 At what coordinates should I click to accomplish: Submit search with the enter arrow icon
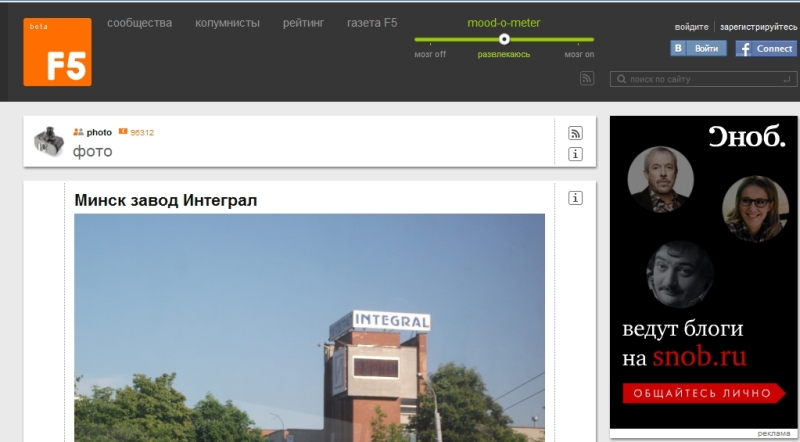tap(786, 79)
